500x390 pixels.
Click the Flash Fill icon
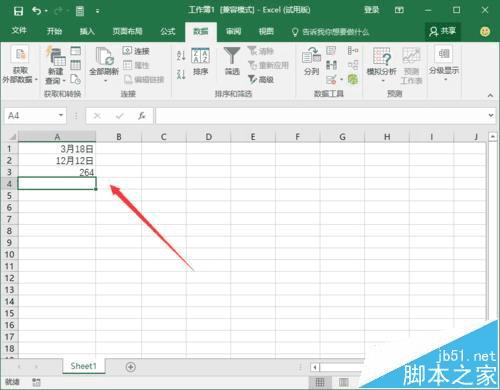[x=331, y=51]
